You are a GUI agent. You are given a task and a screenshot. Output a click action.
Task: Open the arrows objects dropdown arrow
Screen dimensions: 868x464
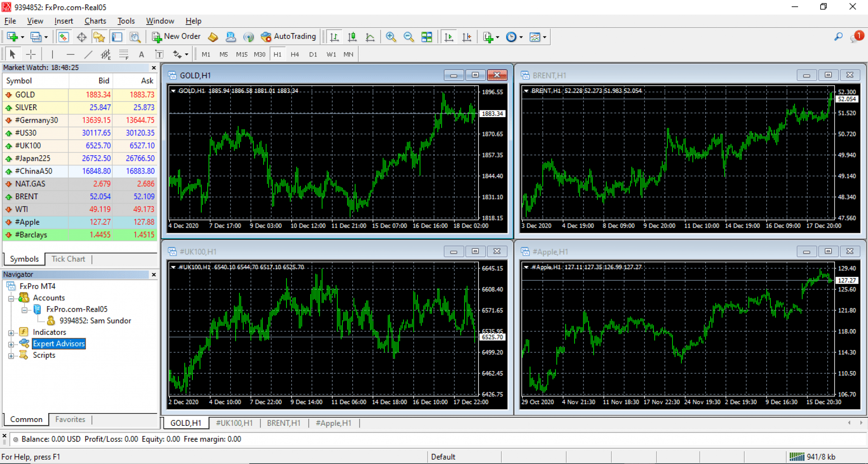186,55
